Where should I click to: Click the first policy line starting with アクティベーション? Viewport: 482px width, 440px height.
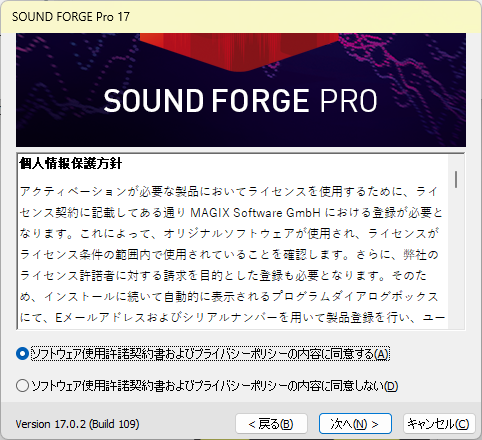click(x=229, y=192)
